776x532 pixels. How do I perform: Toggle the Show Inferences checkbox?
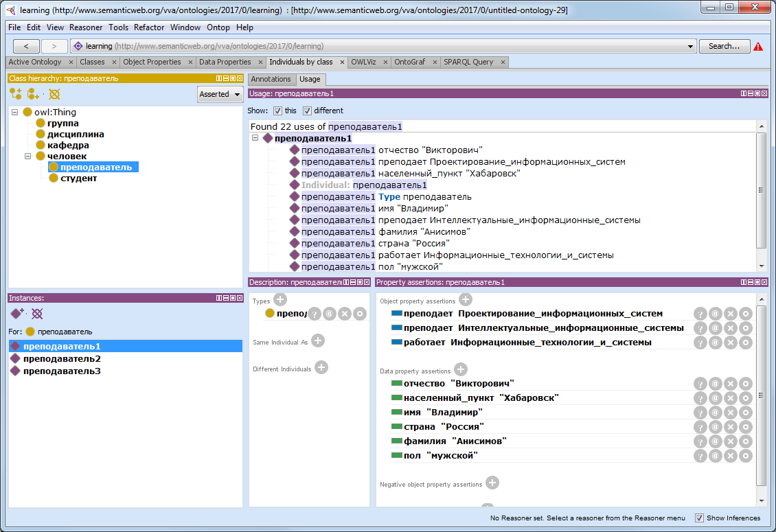699,518
